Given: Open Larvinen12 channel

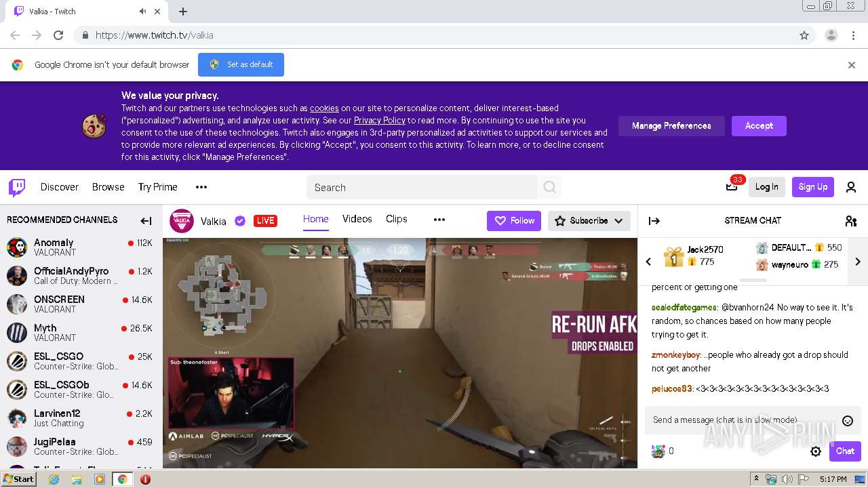Looking at the screenshot, I should tap(81, 418).
